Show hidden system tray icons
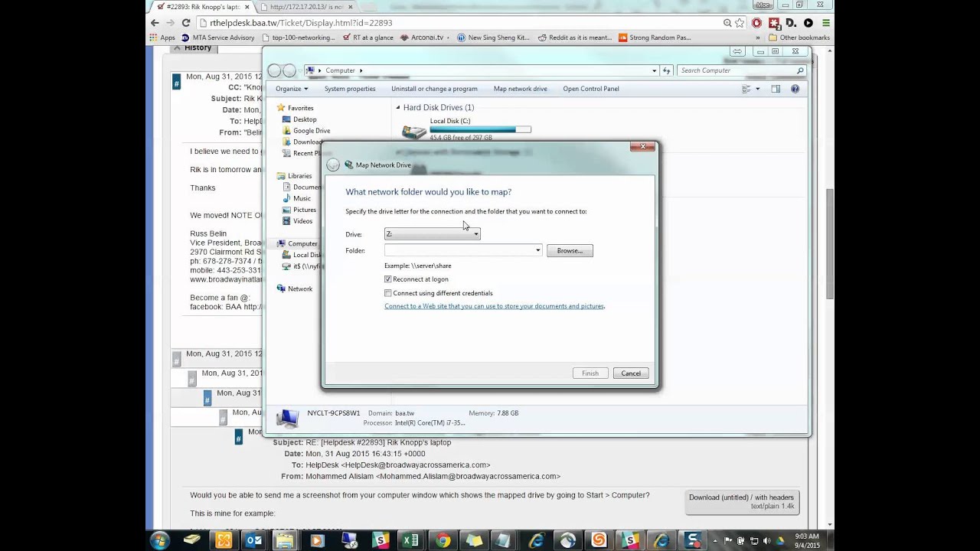980x551 pixels. click(714, 541)
